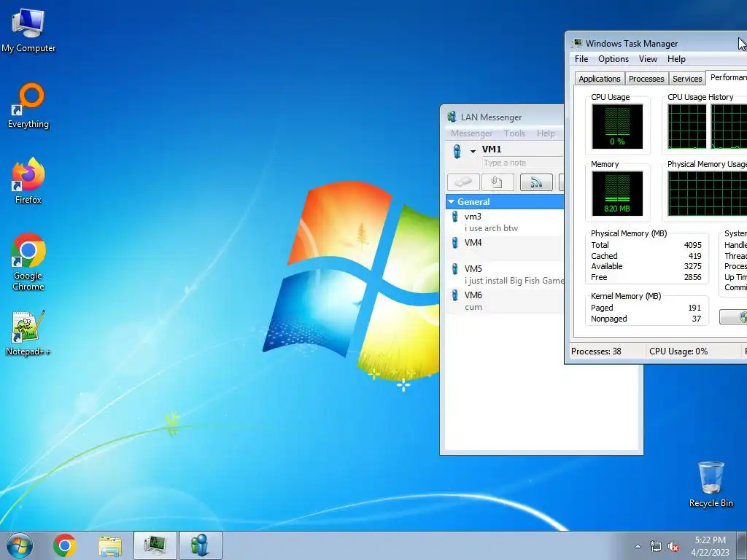Open Task Manager's View menu
Screen dimensions: 747x560
click(648, 59)
